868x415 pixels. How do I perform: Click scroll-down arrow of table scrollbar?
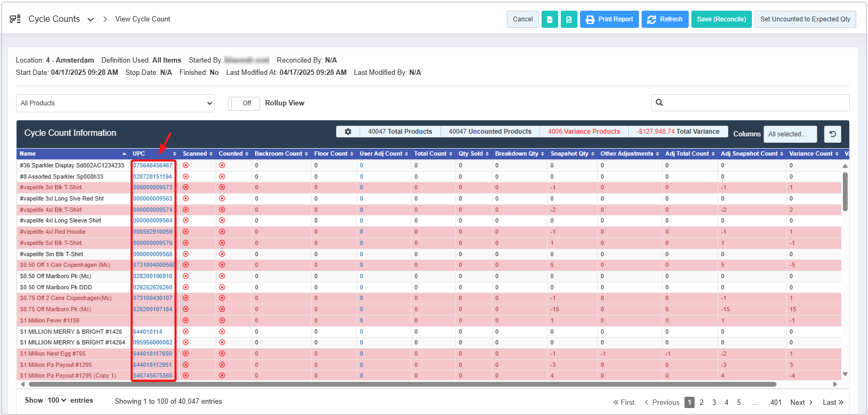pyautogui.click(x=845, y=374)
